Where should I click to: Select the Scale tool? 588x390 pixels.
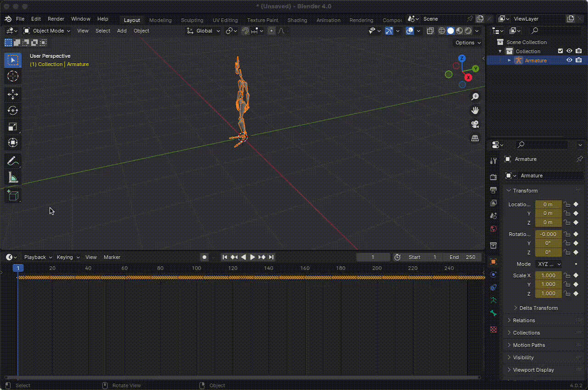coord(12,127)
